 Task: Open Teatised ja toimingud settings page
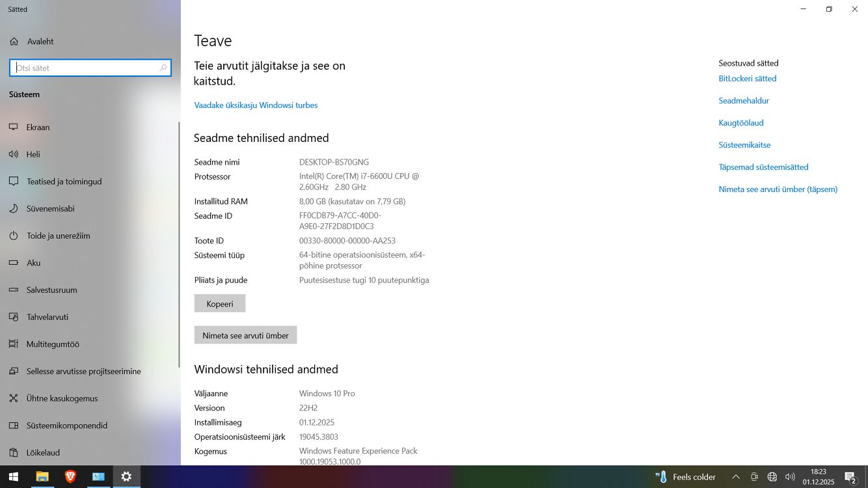(x=64, y=182)
